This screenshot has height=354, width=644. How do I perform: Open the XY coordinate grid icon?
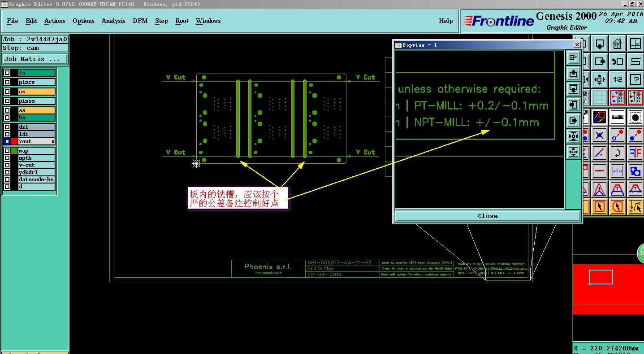pos(635,44)
